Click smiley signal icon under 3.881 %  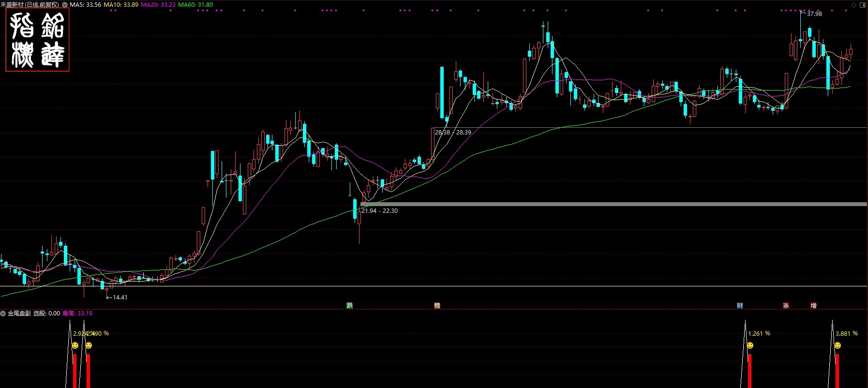click(838, 345)
